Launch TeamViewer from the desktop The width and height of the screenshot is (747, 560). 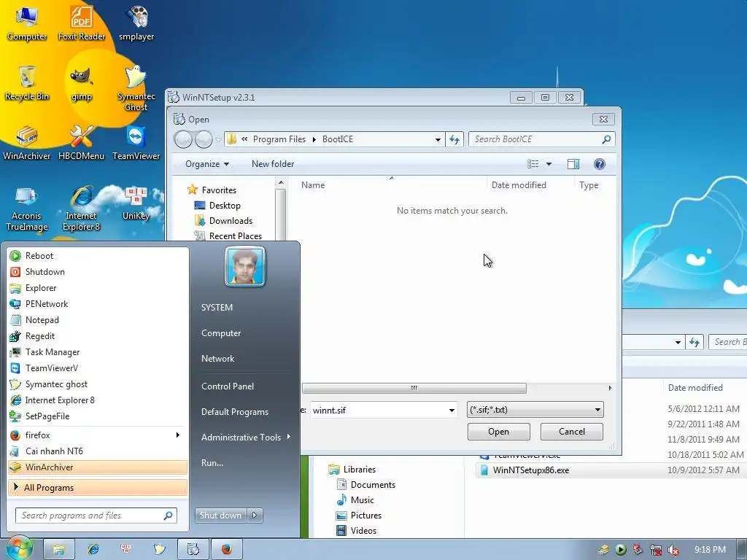point(136,143)
